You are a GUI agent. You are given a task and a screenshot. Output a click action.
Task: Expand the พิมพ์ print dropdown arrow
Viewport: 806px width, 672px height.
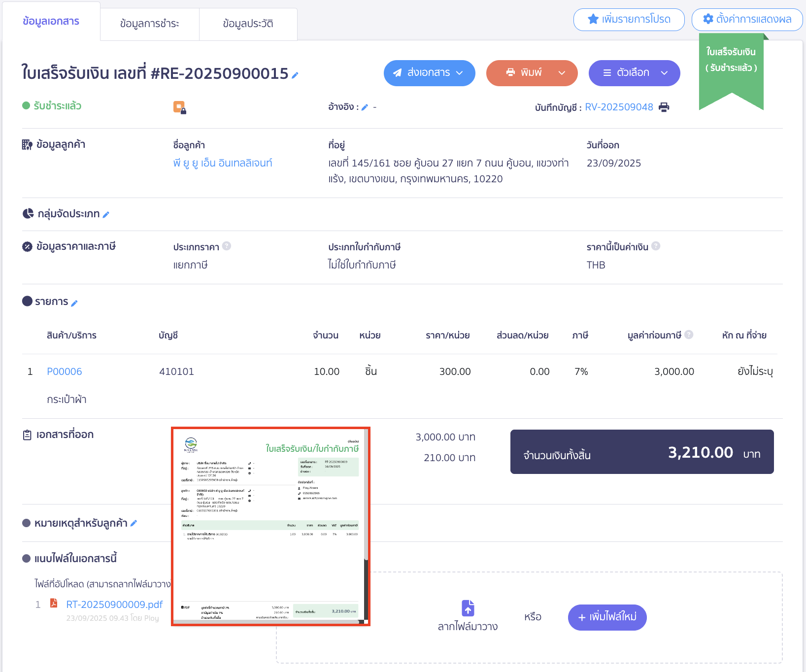pos(562,73)
